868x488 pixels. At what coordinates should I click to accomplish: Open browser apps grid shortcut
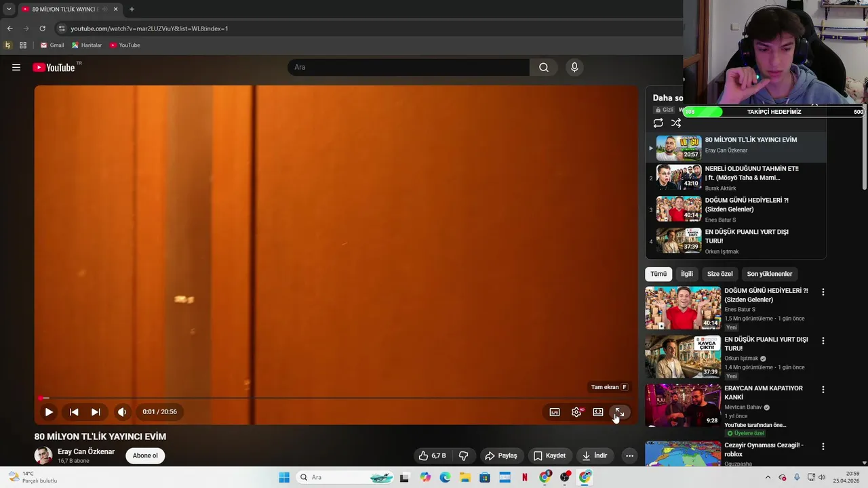[23, 45]
